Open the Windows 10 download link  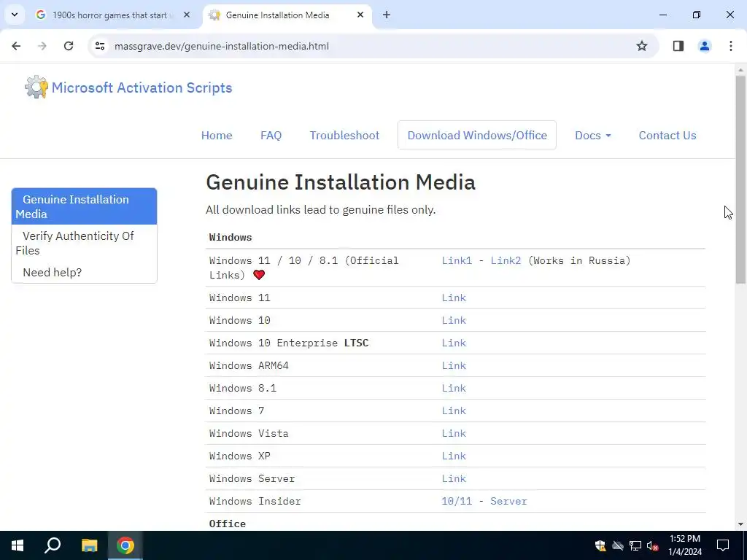[454, 321]
